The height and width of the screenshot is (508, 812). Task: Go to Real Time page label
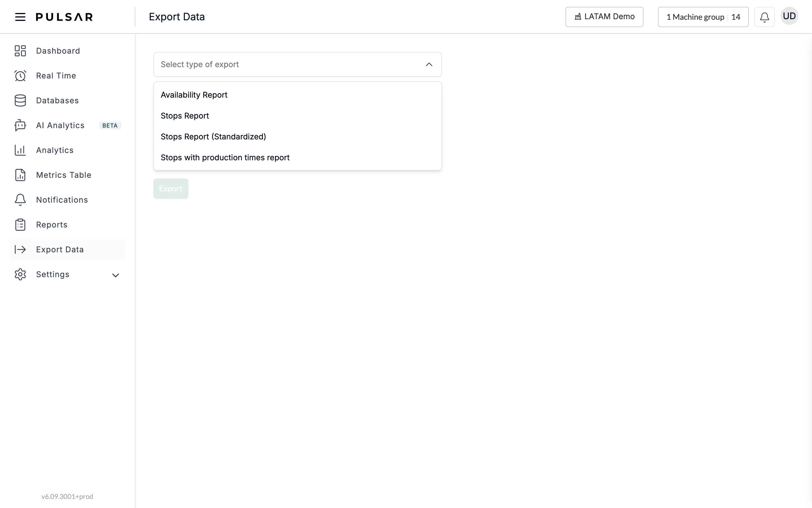[x=56, y=76]
